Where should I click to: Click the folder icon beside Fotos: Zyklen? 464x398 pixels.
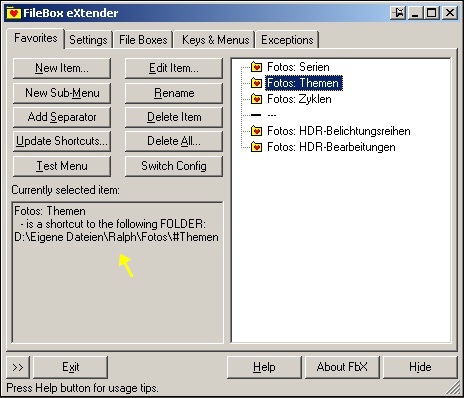coord(256,99)
